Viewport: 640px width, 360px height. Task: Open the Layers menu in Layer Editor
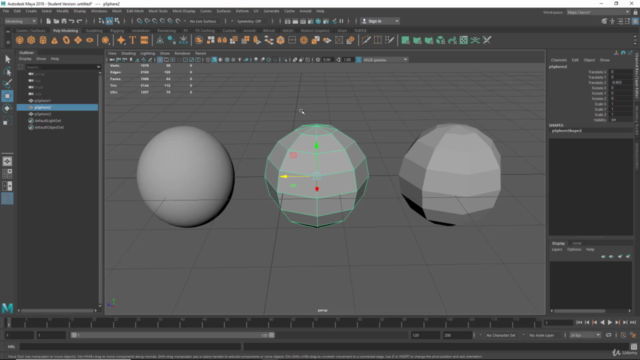[557, 249]
